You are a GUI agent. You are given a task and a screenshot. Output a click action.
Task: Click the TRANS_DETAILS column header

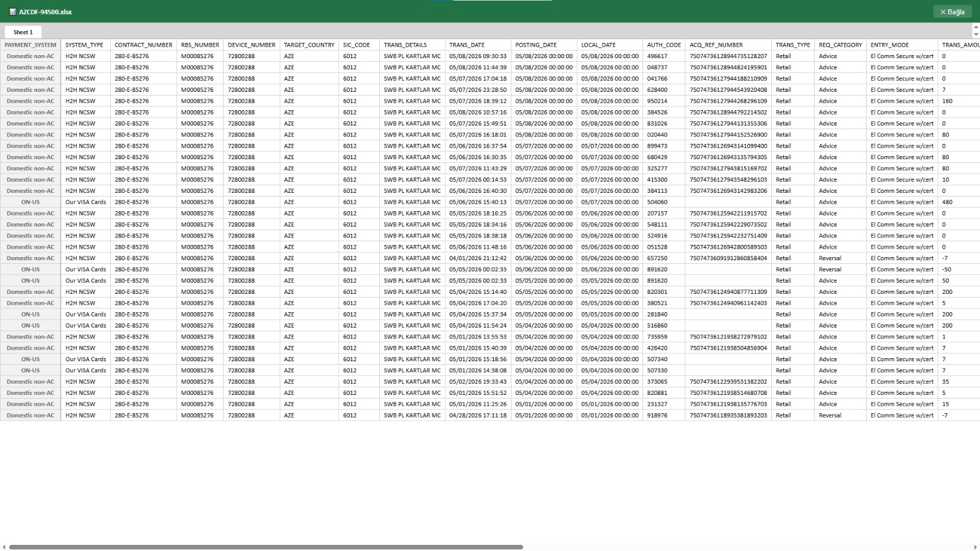(x=412, y=45)
